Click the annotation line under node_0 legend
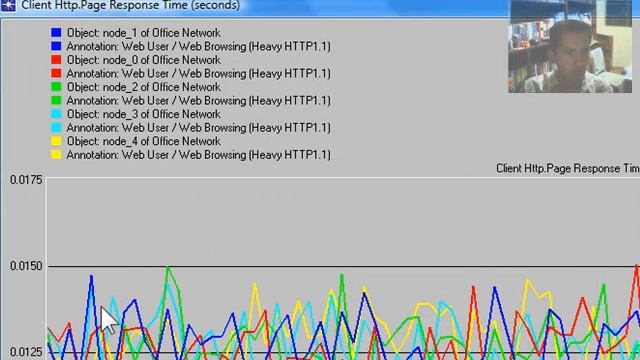Image resolution: width=640 pixels, height=360 pixels. pyautogui.click(x=198, y=73)
